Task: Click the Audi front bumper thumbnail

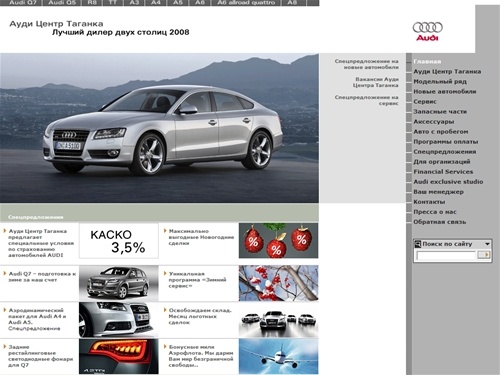Action: pos(119,320)
